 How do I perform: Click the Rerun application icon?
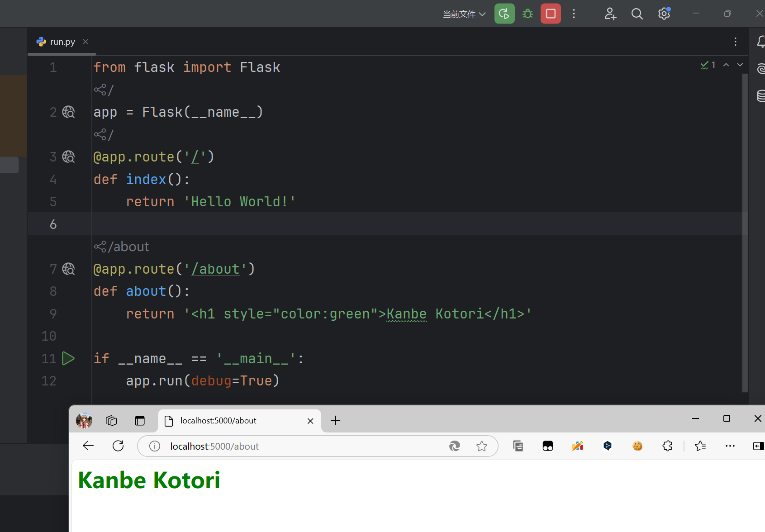pyautogui.click(x=504, y=14)
